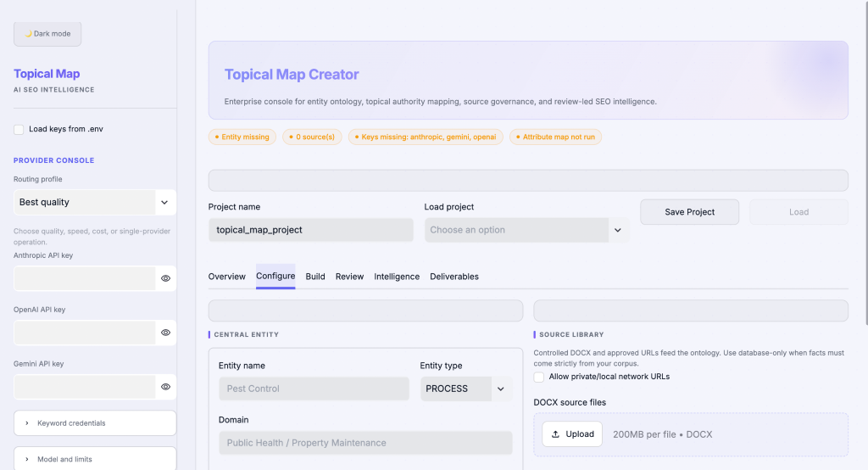Click the 0 source(s) status badge
The height and width of the screenshot is (470, 868).
(x=312, y=137)
